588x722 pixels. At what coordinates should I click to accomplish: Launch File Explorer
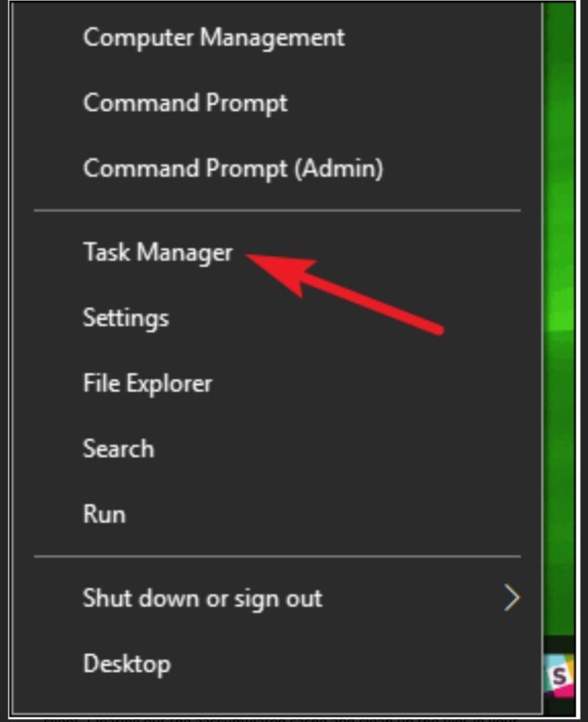(146, 383)
